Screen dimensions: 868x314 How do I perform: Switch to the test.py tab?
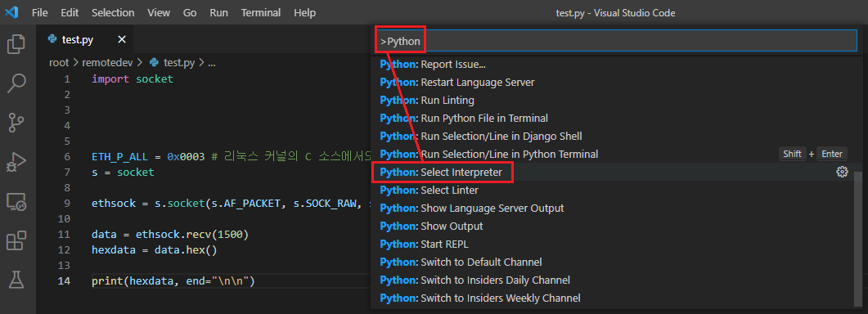pos(77,39)
